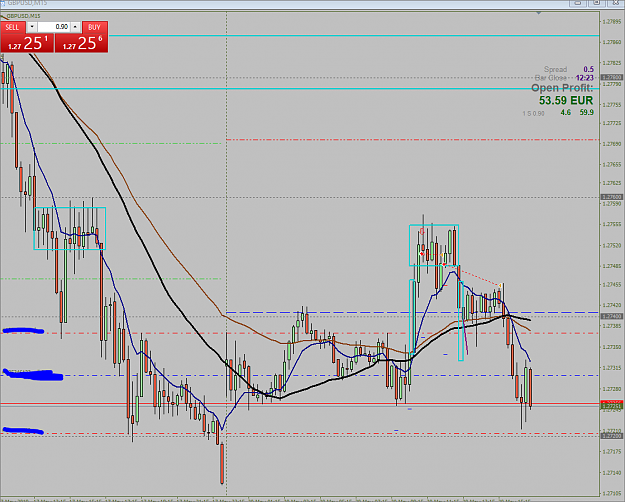The height and width of the screenshot is (502, 625).
Task: Click the 1.27140 price scale label
Action: pyautogui.click(x=612, y=473)
